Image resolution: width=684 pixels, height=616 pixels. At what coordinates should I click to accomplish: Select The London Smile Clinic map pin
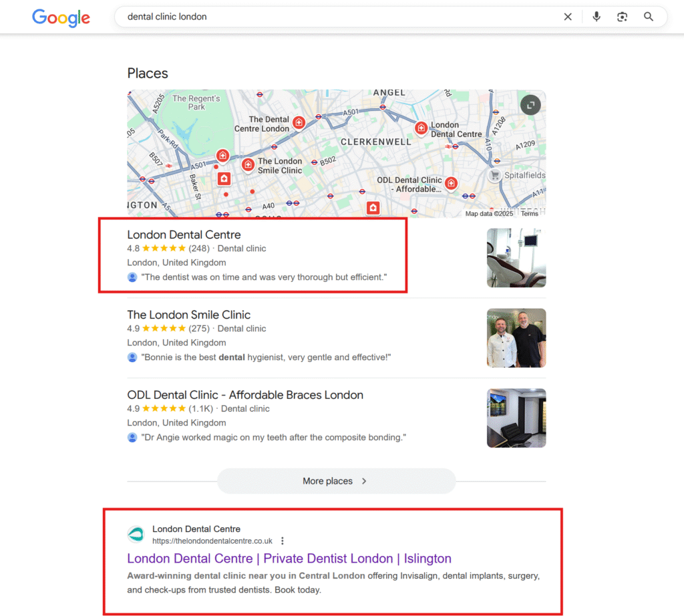[x=248, y=165]
